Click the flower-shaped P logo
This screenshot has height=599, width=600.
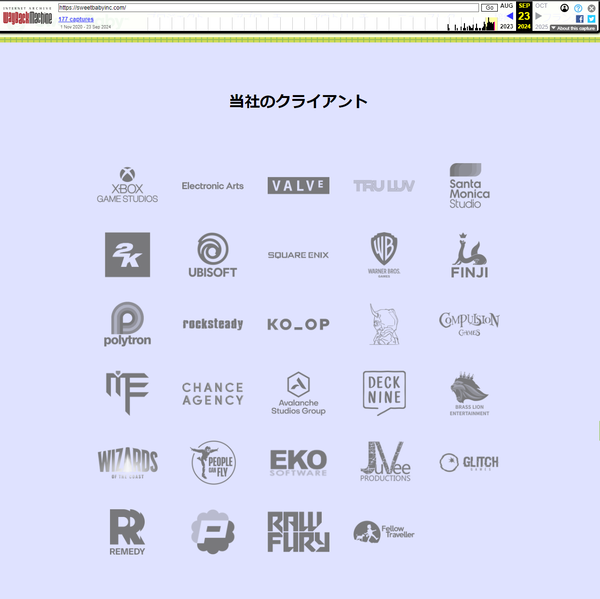[x=213, y=532]
